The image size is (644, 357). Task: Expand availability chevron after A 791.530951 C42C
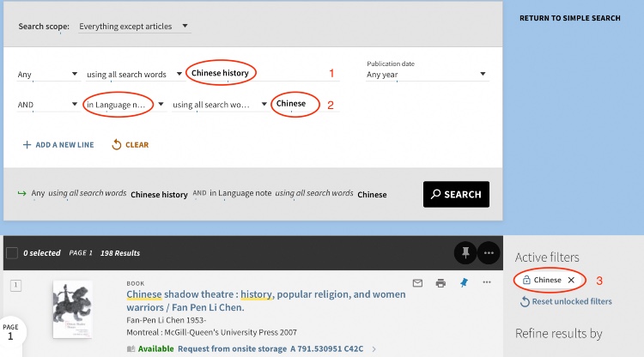(x=374, y=349)
